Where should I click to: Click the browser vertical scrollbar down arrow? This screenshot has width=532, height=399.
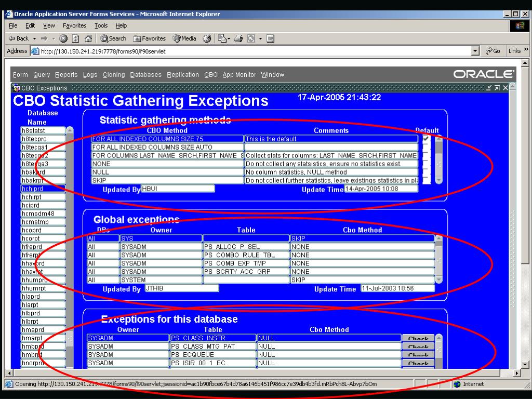pos(525,365)
